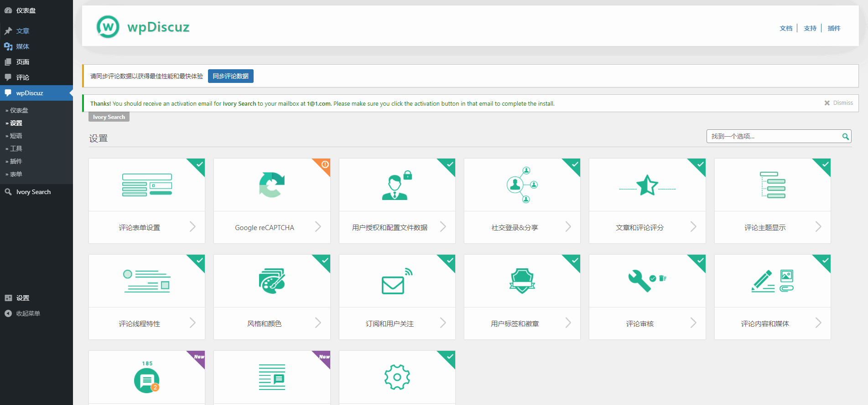Open the 支持 link in header
The width and height of the screenshot is (868, 405).
[810, 28]
